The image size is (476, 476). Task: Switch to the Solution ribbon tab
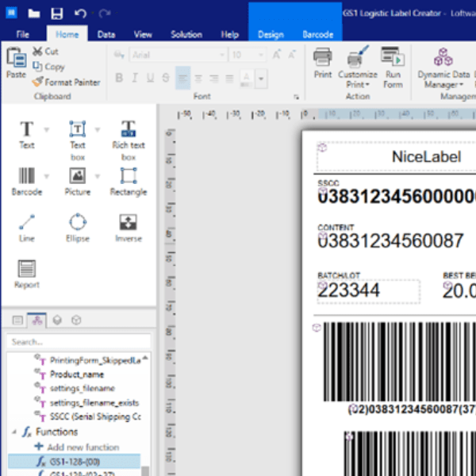click(x=186, y=34)
